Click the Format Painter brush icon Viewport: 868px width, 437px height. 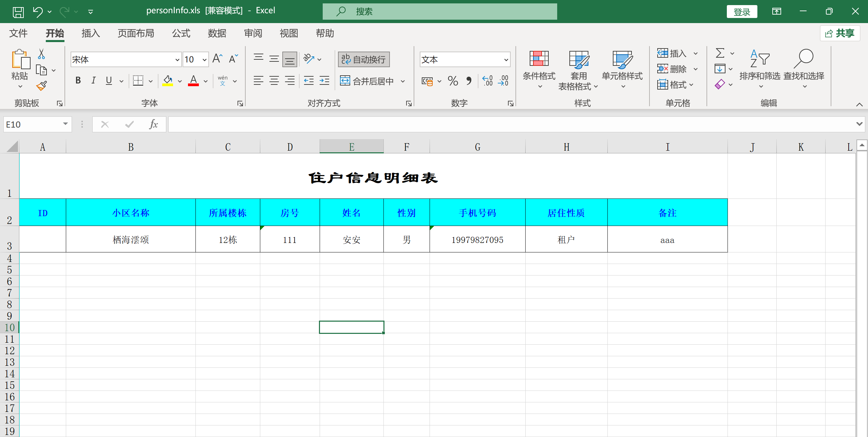click(41, 85)
